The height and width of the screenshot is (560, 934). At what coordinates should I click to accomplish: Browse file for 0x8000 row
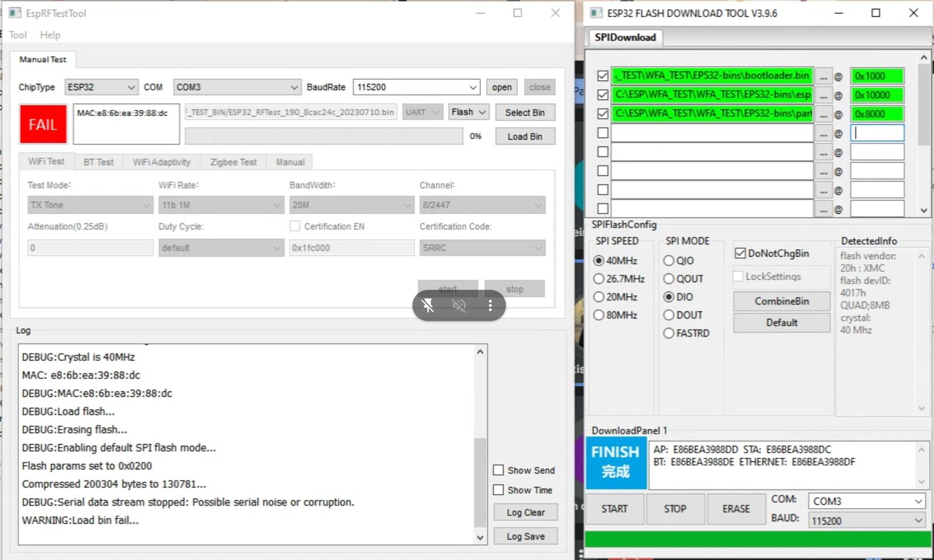pyautogui.click(x=823, y=114)
